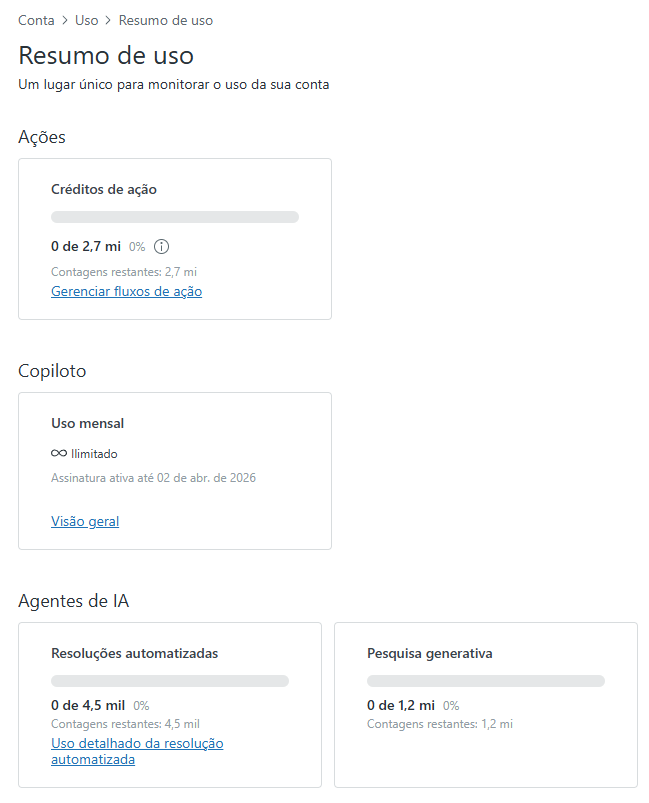Click the info icon beside action credits
Image resolution: width=649 pixels, height=803 pixels.
tap(162, 246)
